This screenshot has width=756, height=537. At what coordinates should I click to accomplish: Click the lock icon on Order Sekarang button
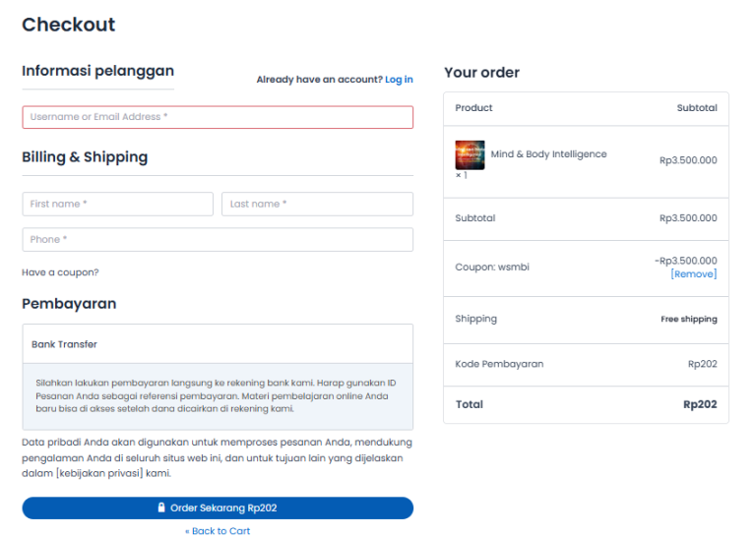click(x=161, y=507)
